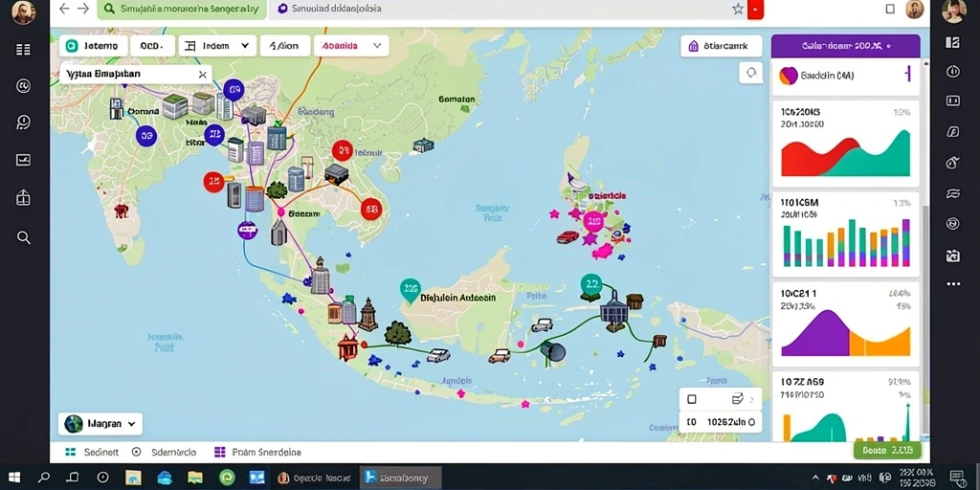
Task: Launch Edge browser from the taskbar
Action: pos(165,479)
